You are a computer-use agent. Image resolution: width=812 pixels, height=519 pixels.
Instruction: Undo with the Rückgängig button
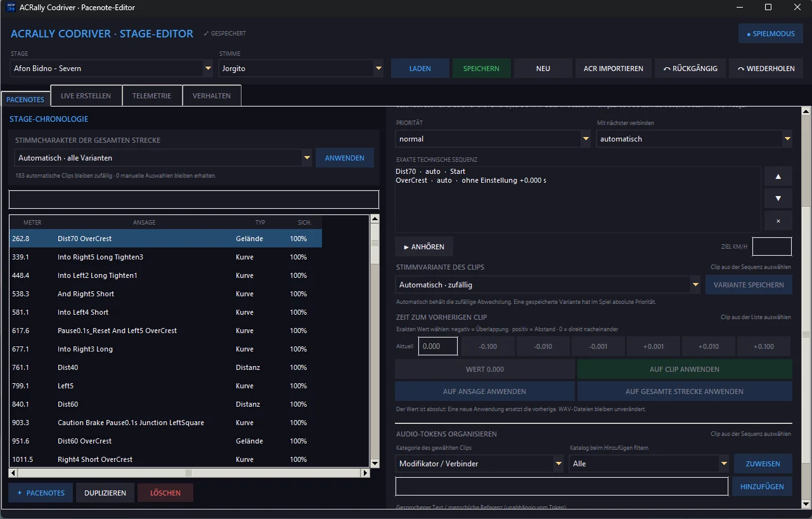(690, 69)
